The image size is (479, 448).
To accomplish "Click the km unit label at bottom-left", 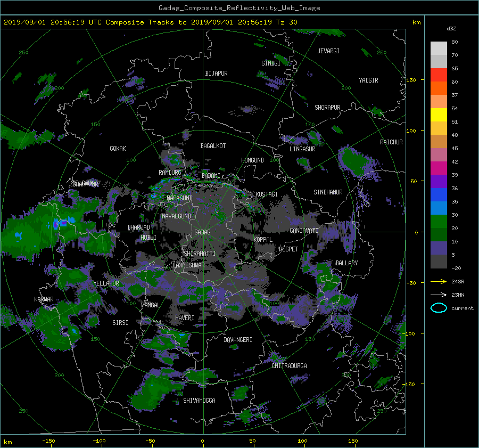I will (x=8, y=442).
